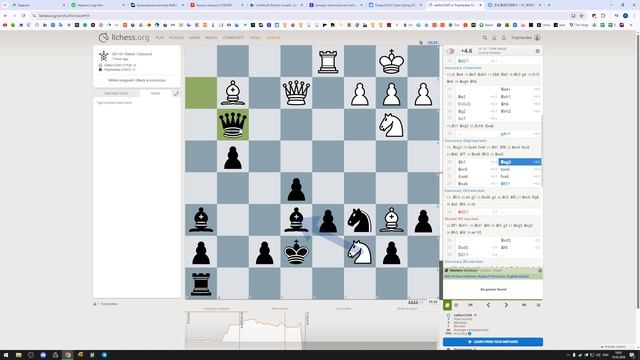Click the black king on d2
Viewport: 640px width, 360px height.
click(296, 252)
